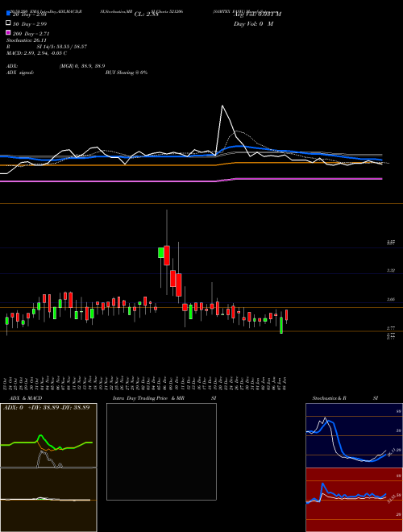Click the 3.32 price axis label
The width and height of the screenshot is (403, 532).
[x=391, y=270]
